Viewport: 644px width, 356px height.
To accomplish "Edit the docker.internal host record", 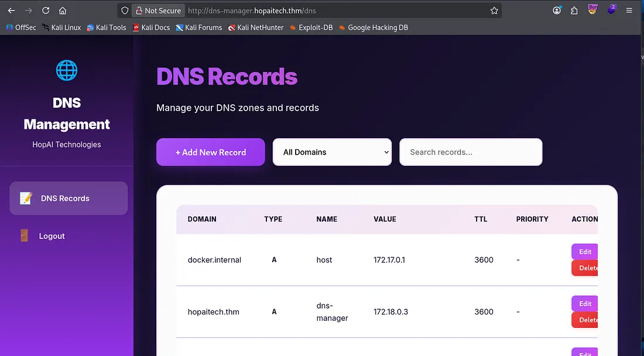I will pos(585,252).
